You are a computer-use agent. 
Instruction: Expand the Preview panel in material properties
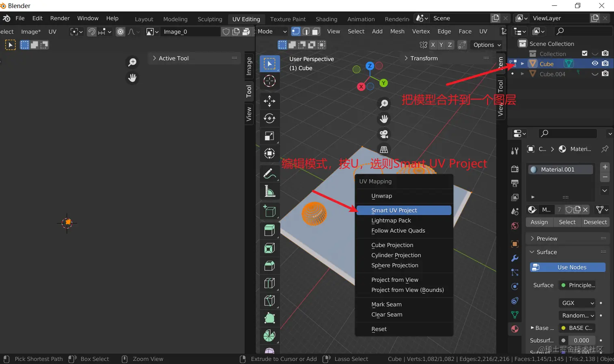568,239
